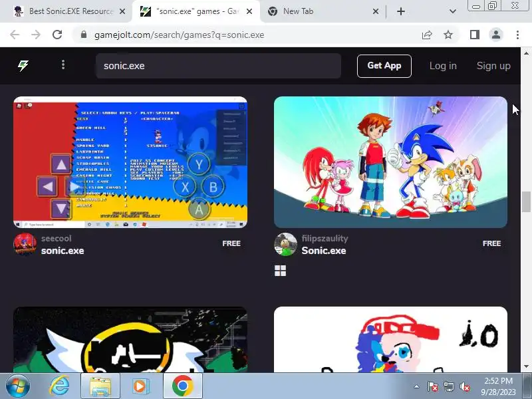Click FREE label on seecool's game
Viewport: 532px width, 399px height.
click(231, 243)
